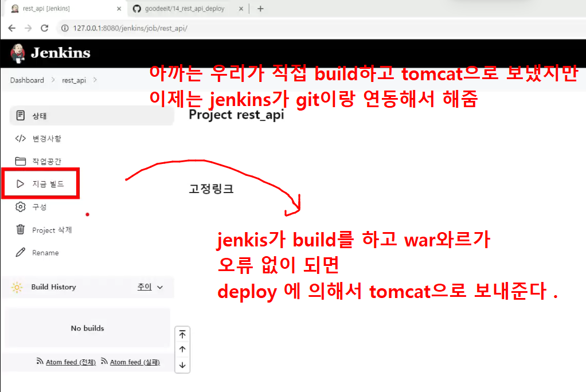This screenshot has width=586, height=392.
Task: Click the sun weather icon by Build History
Action: click(x=17, y=287)
